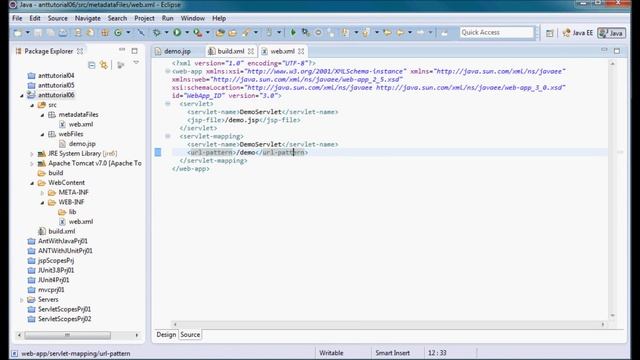Open the External Tools dropdown arrow
The image size is (640, 360).
pyautogui.click(x=208, y=33)
